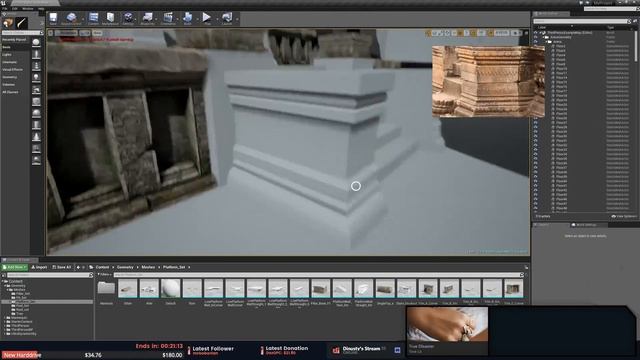
Task: Click the Blueprints toolbar icon
Action: pos(147,18)
